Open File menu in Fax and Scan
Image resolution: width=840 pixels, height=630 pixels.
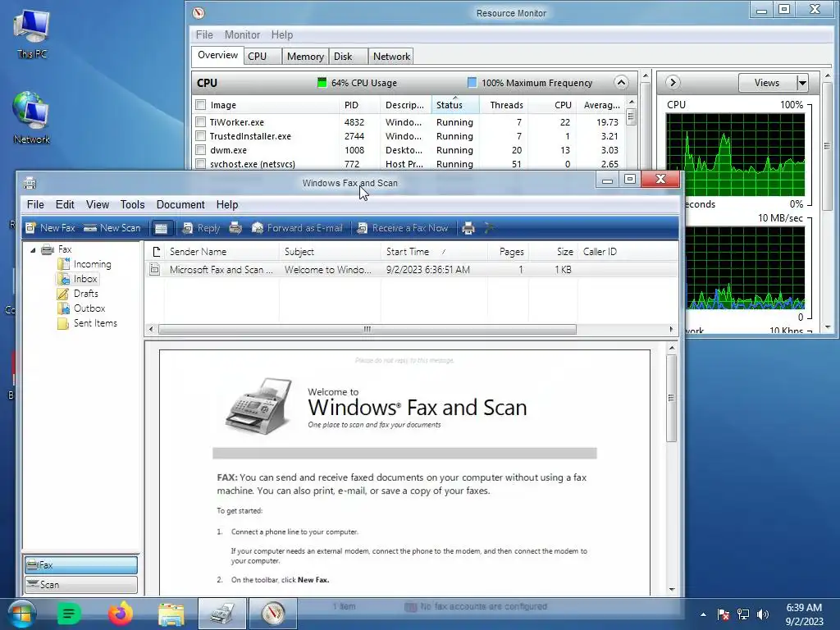tap(35, 204)
